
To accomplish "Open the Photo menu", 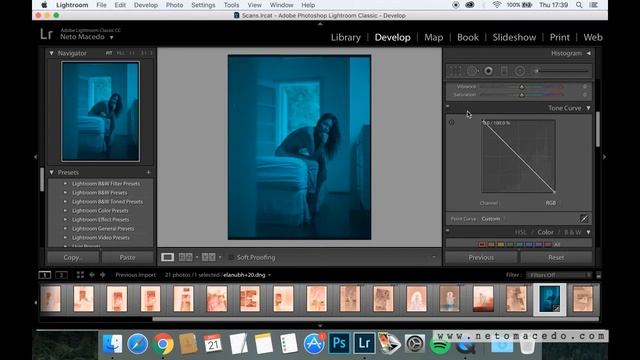I will pyautogui.click(x=174, y=5).
